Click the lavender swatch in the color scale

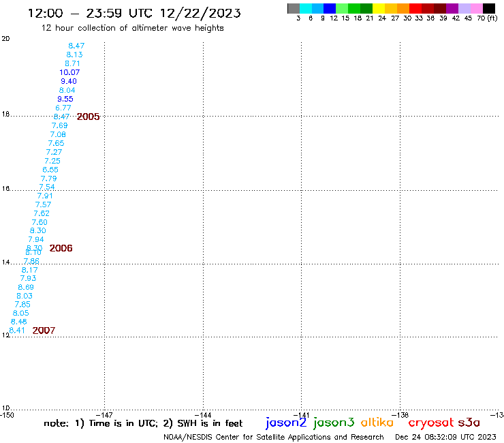[x=464, y=8]
